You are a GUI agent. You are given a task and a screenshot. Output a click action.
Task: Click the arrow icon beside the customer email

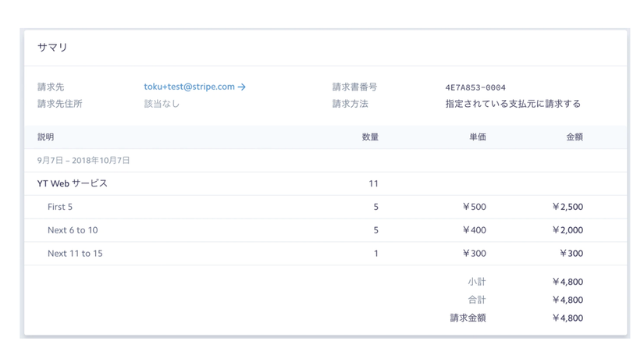(242, 87)
